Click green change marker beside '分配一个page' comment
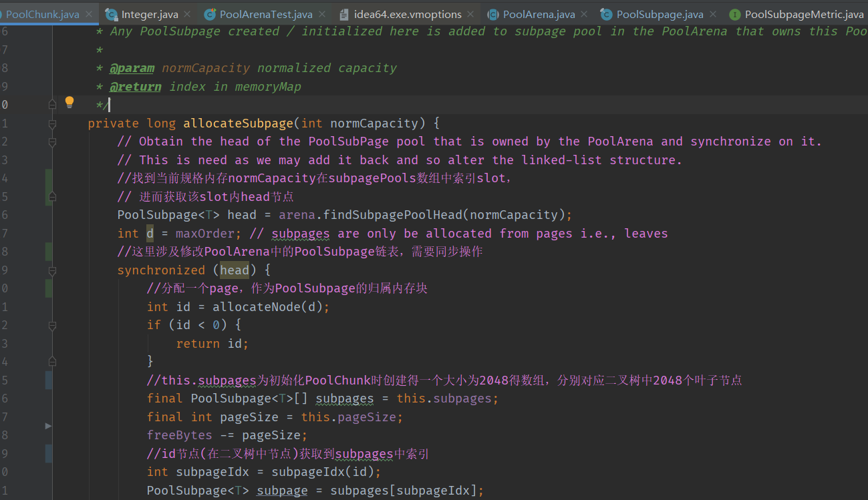The width and height of the screenshot is (868, 500). (49, 288)
